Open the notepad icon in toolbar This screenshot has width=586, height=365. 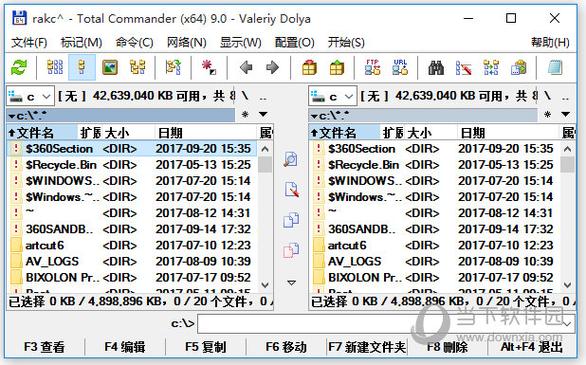(x=555, y=68)
